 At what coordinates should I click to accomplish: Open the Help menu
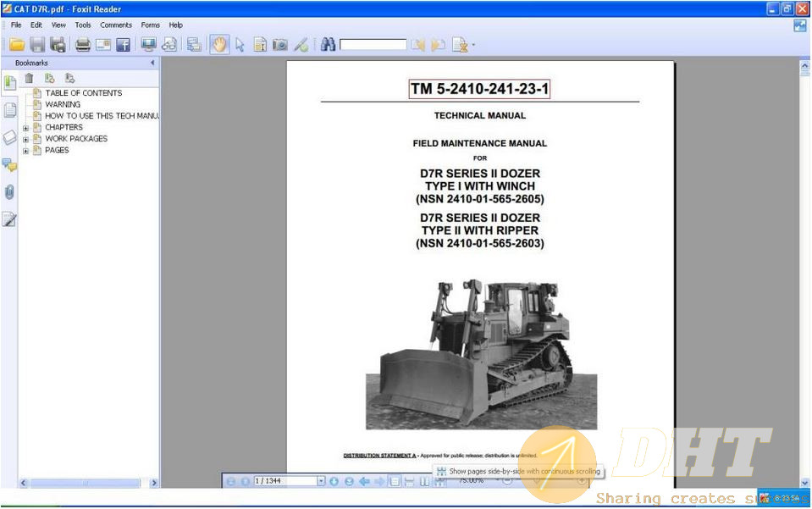[176, 25]
